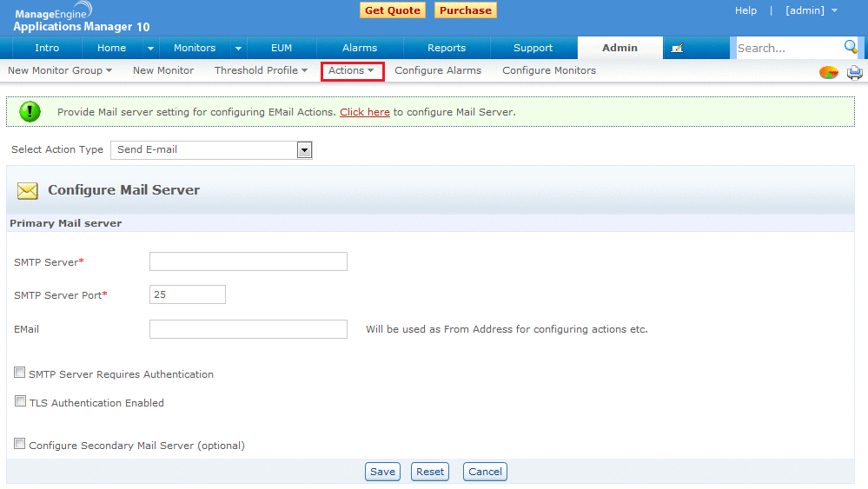Expand the Home tab dropdown arrow
This screenshot has height=489, width=868.
(x=150, y=48)
